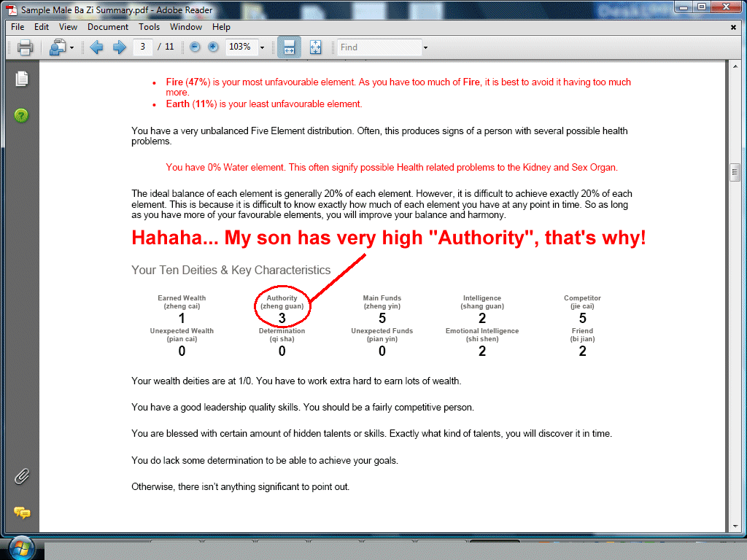Screen dimensions: 747x560
Task: Open the Pages panel in sidebar
Action: tap(22, 79)
